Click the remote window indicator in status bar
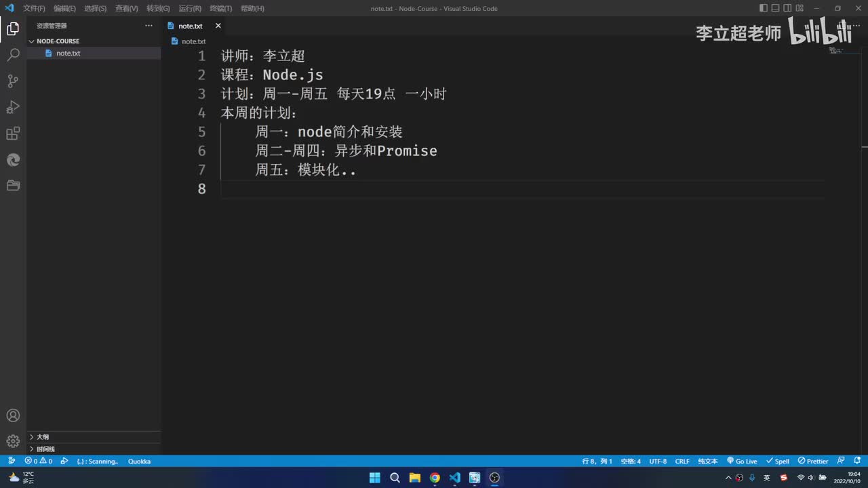Image resolution: width=868 pixels, height=488 pixels. (12, 461)
